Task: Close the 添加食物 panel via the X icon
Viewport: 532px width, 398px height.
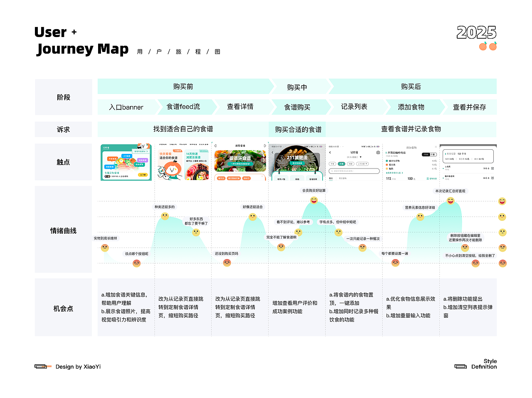Action: pyautogui.click(x=436, y=147)
